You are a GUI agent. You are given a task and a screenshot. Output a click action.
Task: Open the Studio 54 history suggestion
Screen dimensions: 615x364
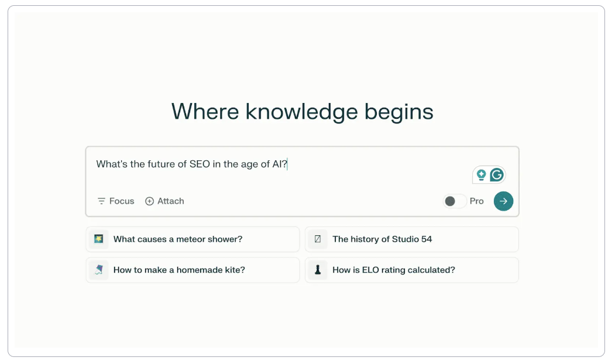tap(411, 239)
